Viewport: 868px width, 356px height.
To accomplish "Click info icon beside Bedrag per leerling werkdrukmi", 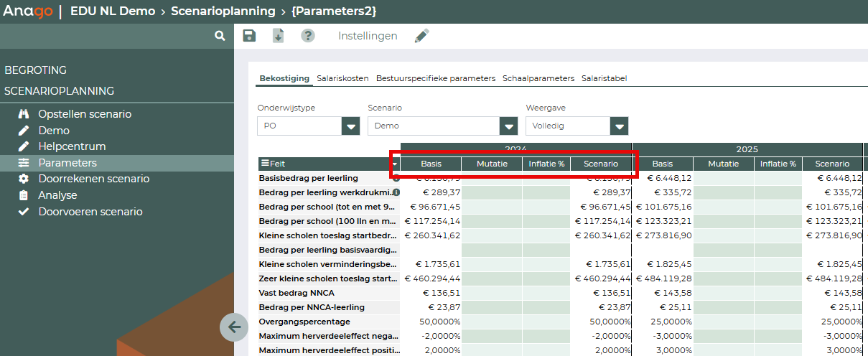I will tap(396, 192).
